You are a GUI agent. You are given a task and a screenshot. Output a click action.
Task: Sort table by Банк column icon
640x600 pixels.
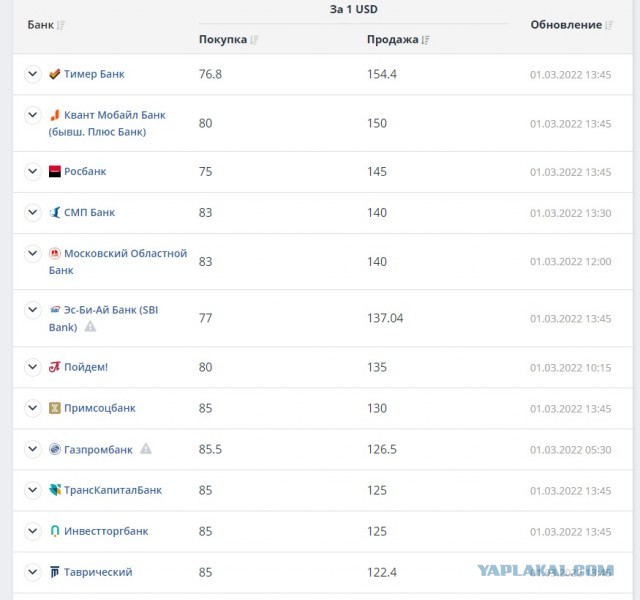(61, 25)
